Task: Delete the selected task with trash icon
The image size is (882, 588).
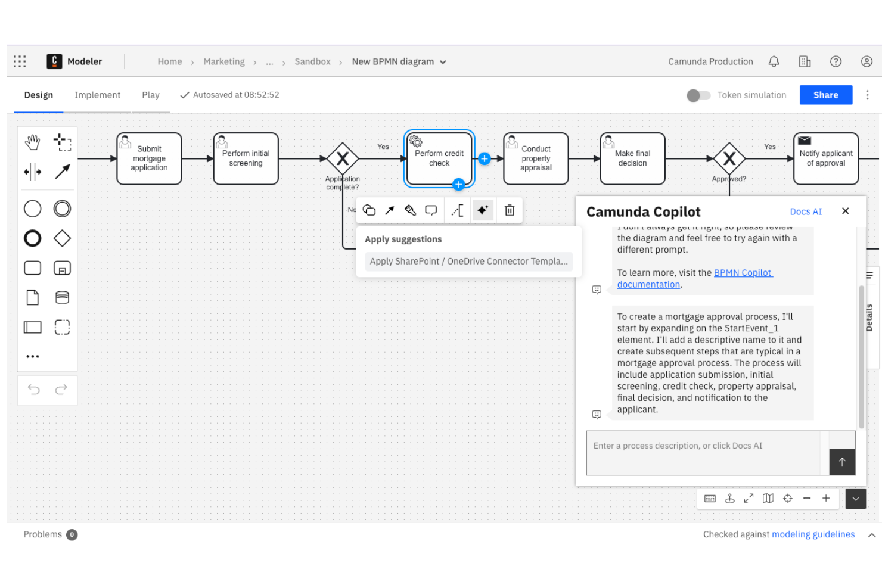Action: point(510,210)
